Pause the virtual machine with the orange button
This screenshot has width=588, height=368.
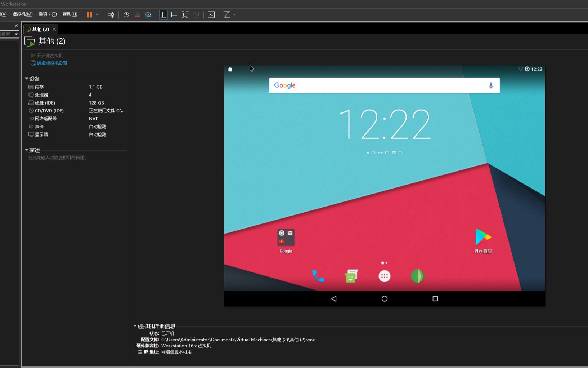tap(89, 14)
